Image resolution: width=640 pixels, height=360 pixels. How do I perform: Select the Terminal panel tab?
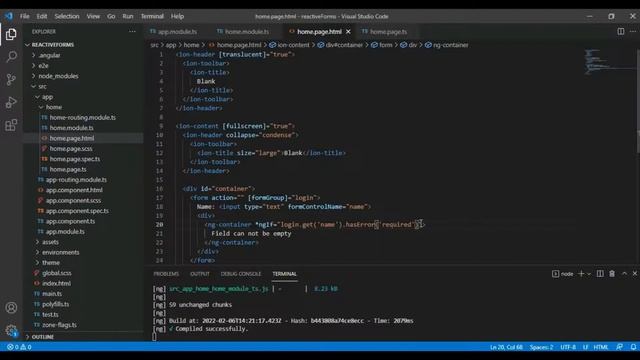pyautogui.click(x=284, y=274)
